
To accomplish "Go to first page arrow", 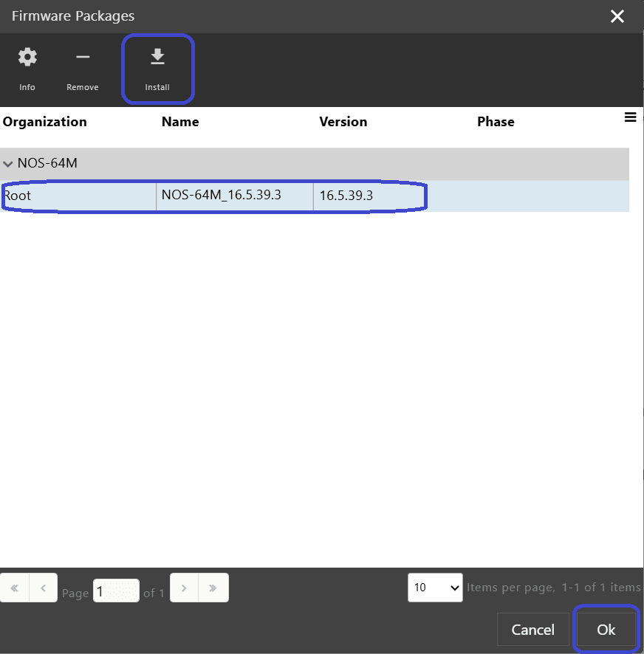I will pos(14,588).
